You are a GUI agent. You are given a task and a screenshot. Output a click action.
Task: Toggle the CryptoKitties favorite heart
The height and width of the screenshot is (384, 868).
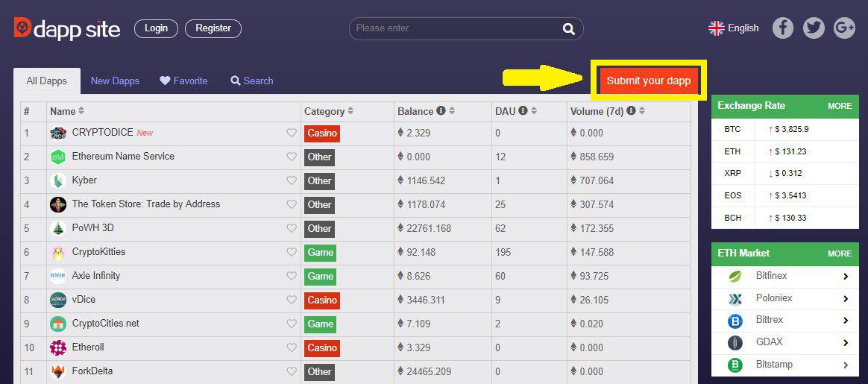coord(292,252)
